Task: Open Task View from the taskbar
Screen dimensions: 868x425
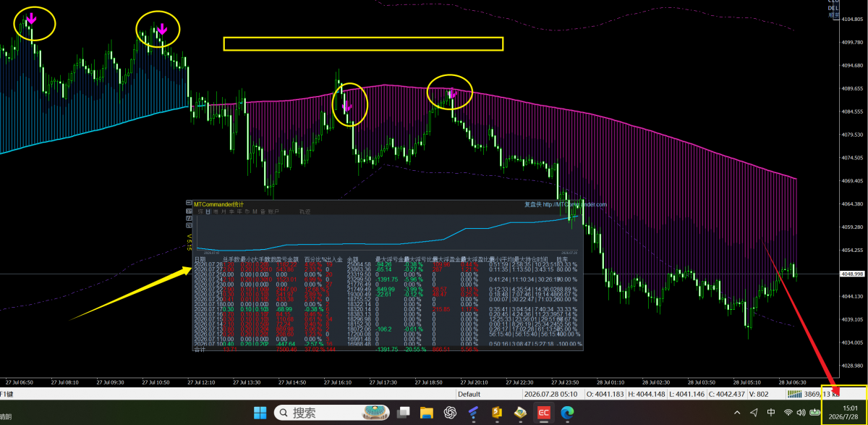Action: tap(403, 413)
